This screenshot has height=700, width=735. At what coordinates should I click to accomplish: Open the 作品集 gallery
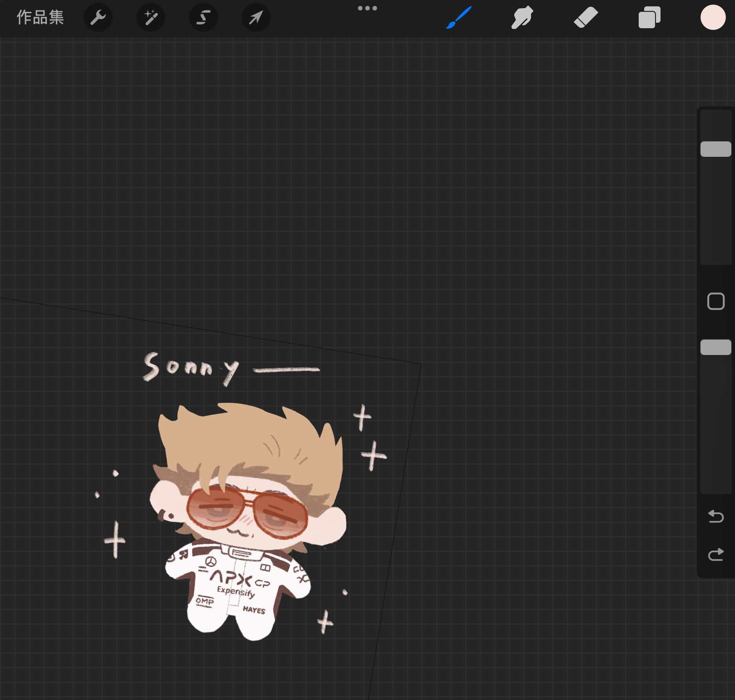click(40, 18)
